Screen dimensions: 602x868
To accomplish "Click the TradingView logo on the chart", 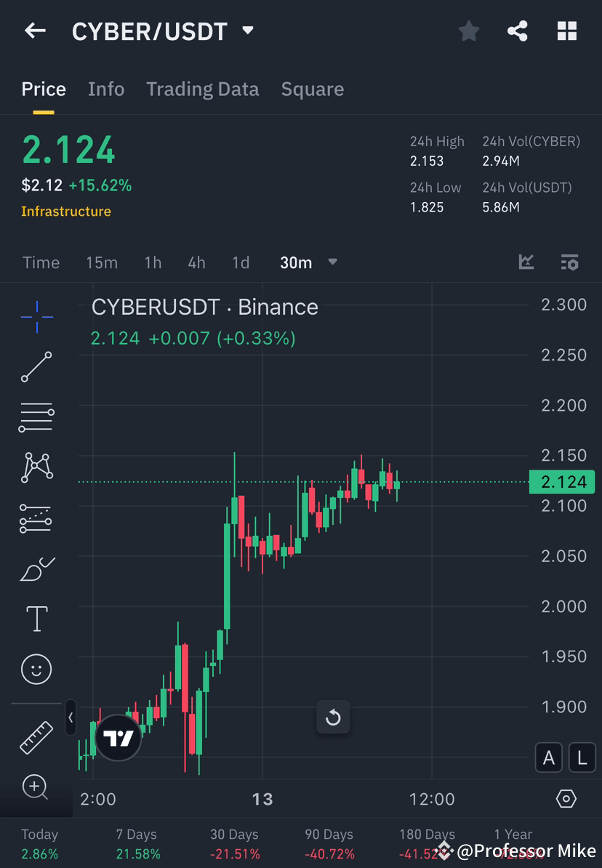I will (x=118, y=737).
